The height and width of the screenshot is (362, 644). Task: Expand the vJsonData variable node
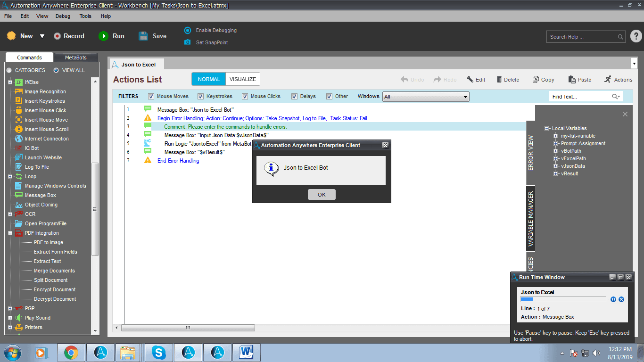[x=556, y=166]
